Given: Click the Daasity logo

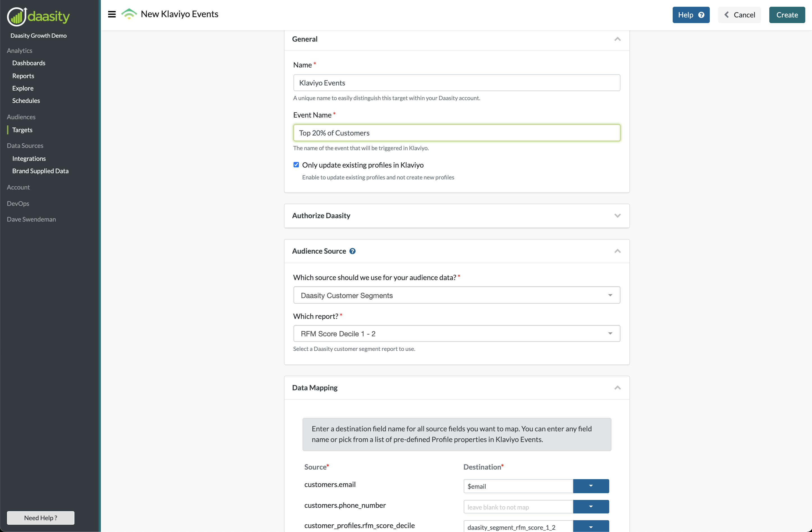Looking at the screenshot, I should tap(38, 16).
